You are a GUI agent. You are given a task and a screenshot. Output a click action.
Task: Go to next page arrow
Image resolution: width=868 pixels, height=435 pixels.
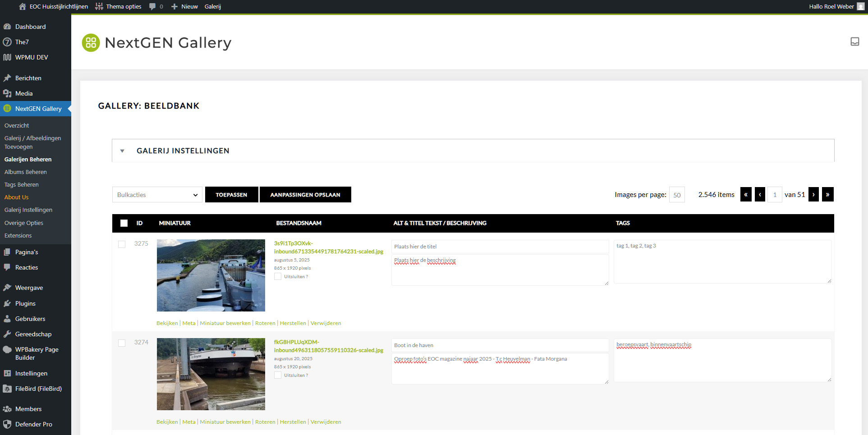tap(813, 195)
